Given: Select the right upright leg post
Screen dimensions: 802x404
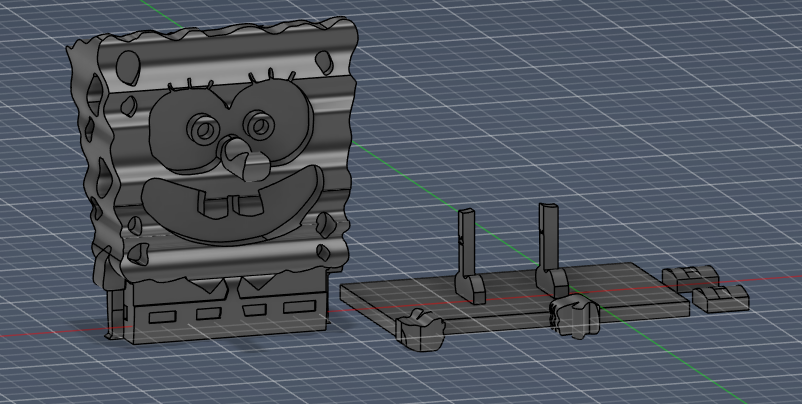Looking at the screenshot, I should click(550, 251).
